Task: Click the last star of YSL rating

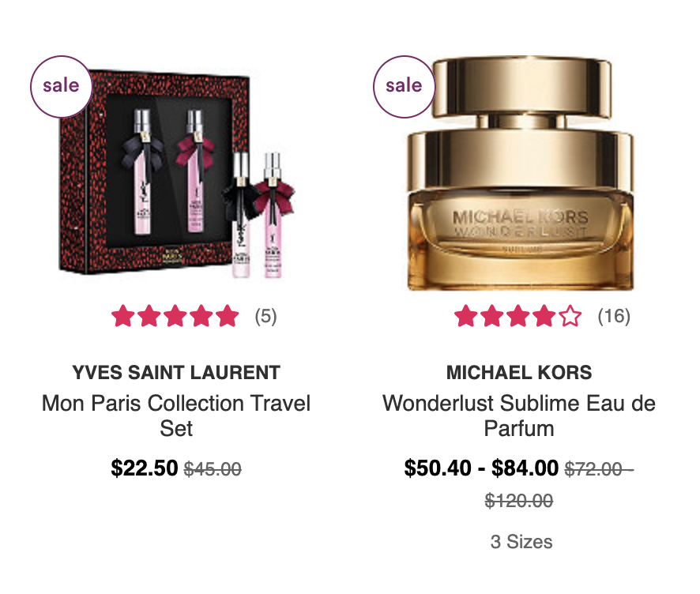Action: tap(228, 316)
